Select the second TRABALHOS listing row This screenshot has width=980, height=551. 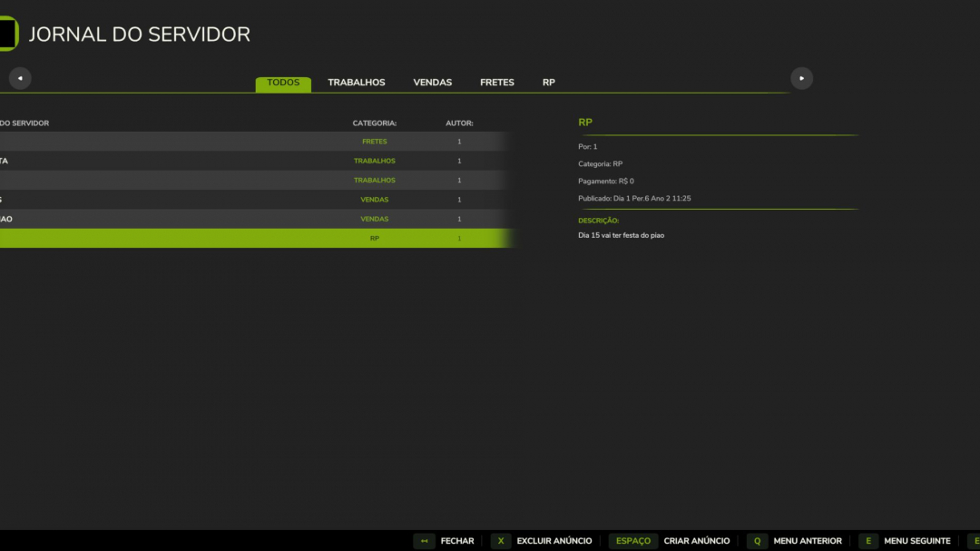[x=256, y=180]
